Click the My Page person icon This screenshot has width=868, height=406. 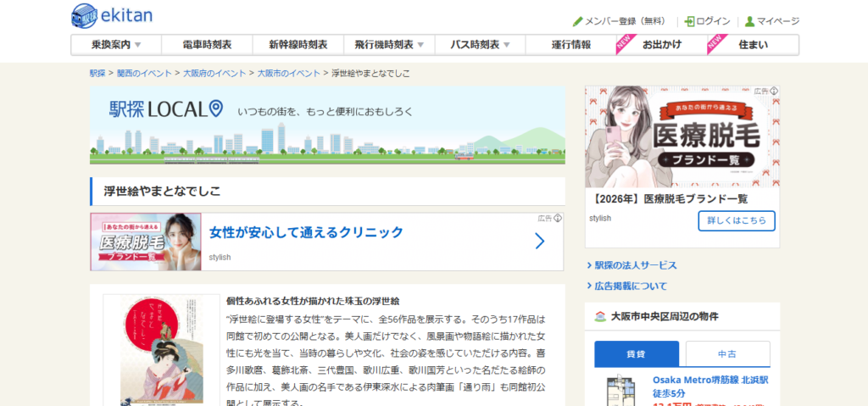pyautogui.click(x=749, y=21)
